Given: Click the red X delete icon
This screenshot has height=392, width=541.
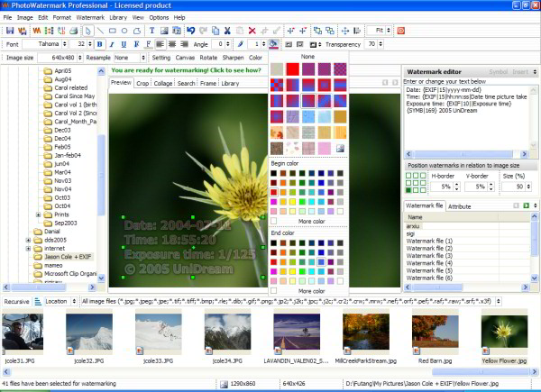Looking at the screenshot, I should [x=252, y=31].
